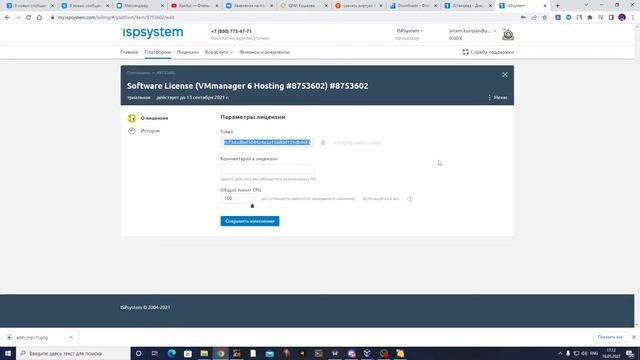
Task: Open Google Chrome from the taskbar
Action: click(220, 353)
